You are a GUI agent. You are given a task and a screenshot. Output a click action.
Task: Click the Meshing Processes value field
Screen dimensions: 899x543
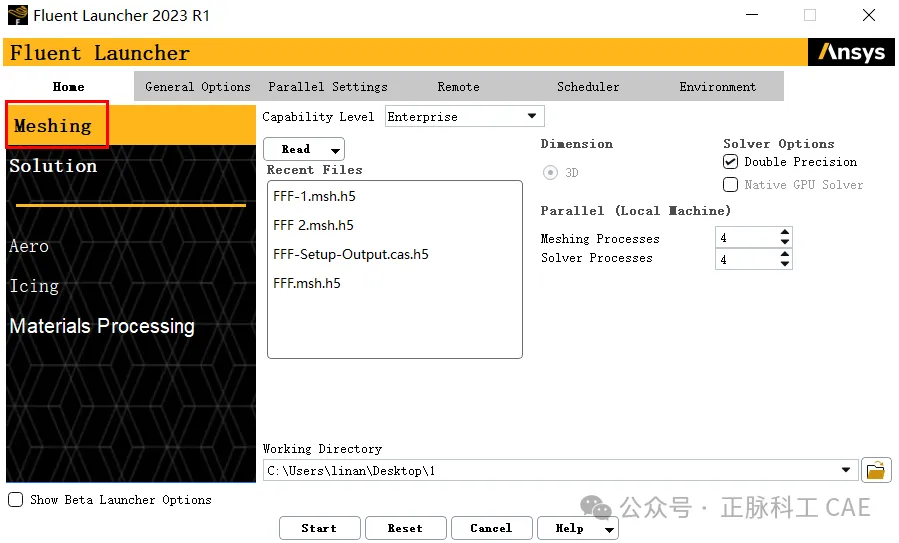pos(746,237)
